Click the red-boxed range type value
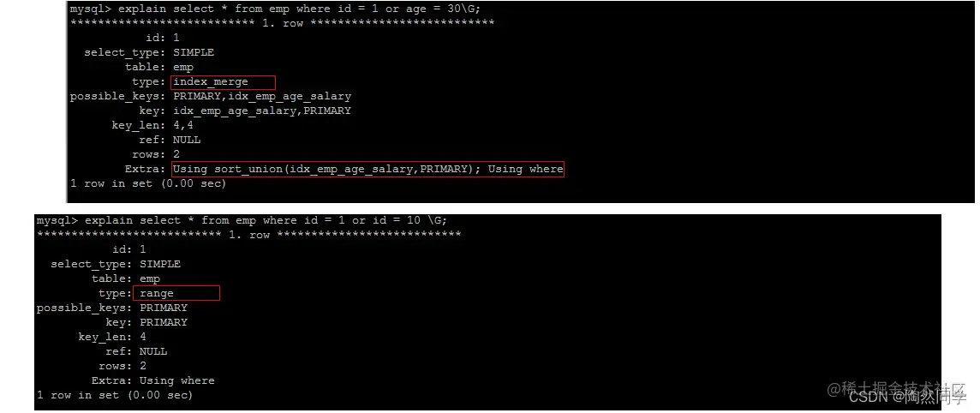This screenshot has height=413, width=980. 176,293
